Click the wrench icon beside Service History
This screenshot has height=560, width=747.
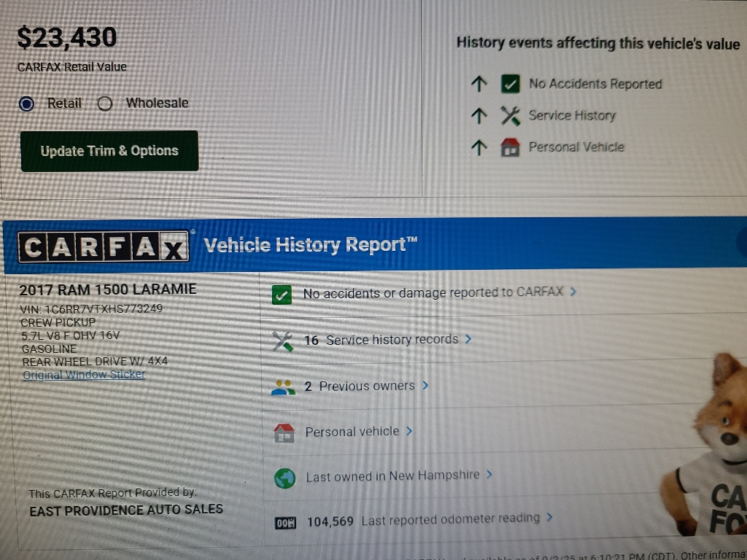coord(510,116)
